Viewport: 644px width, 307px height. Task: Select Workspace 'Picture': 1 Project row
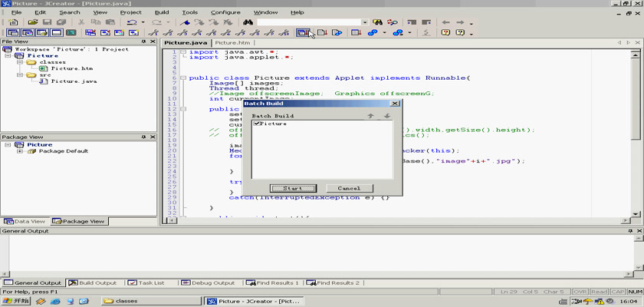coord(71,49)
